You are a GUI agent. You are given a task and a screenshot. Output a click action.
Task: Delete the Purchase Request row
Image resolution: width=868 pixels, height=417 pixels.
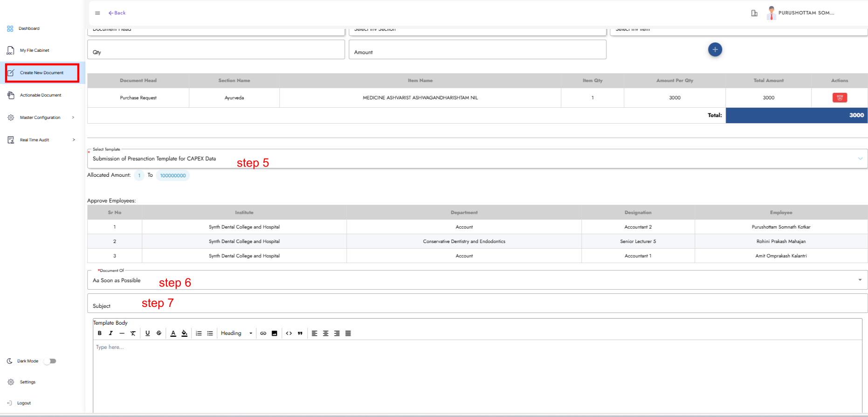click(840, 97)
